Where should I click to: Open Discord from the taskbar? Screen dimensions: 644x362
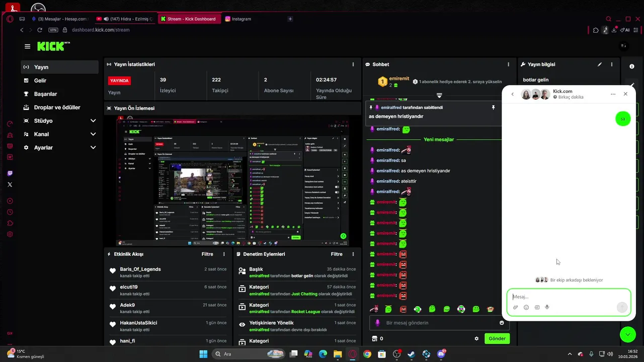(x=441, y=354)
